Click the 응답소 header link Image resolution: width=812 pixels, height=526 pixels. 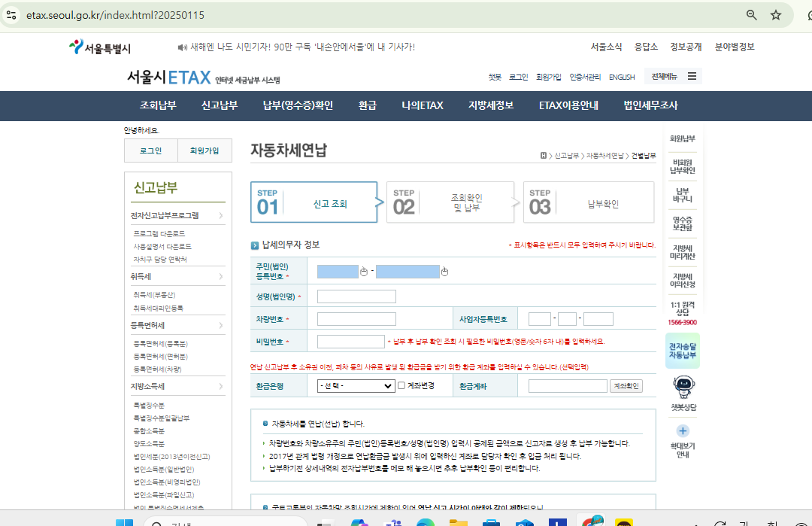[646, 47]
